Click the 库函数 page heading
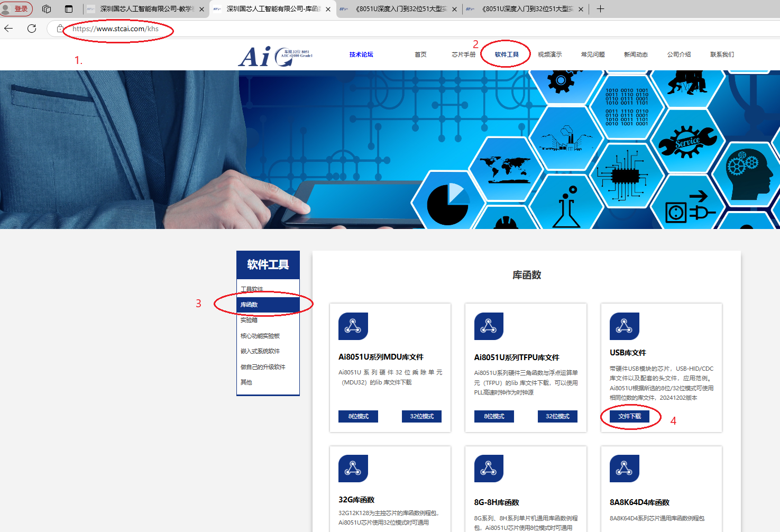Viewport: 780px width, 532px height. tap(527, 275)
